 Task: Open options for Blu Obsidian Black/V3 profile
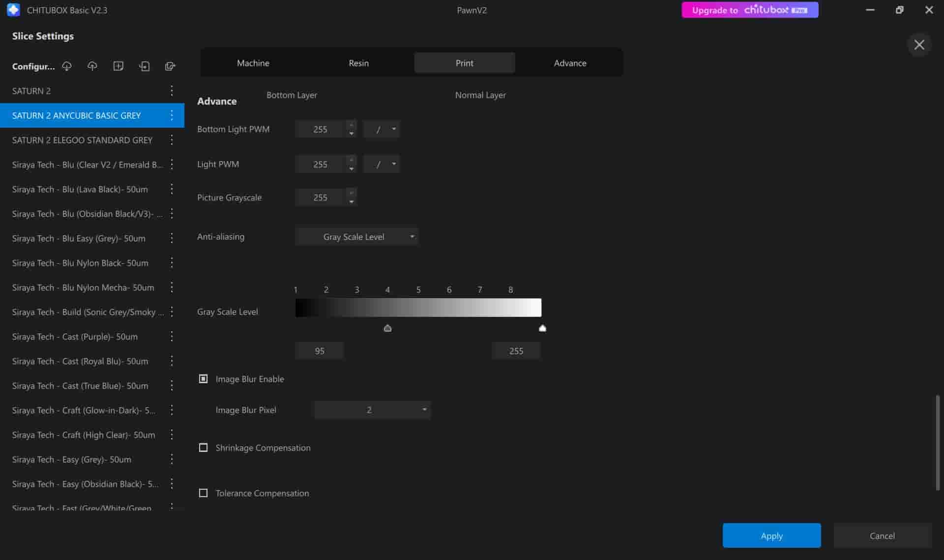[172, 214]
